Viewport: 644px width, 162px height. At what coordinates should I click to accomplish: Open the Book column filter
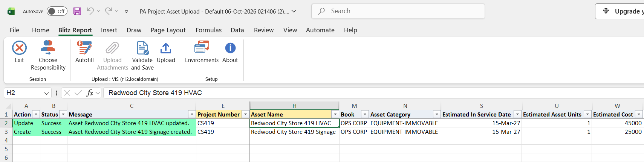pos(365,114)
